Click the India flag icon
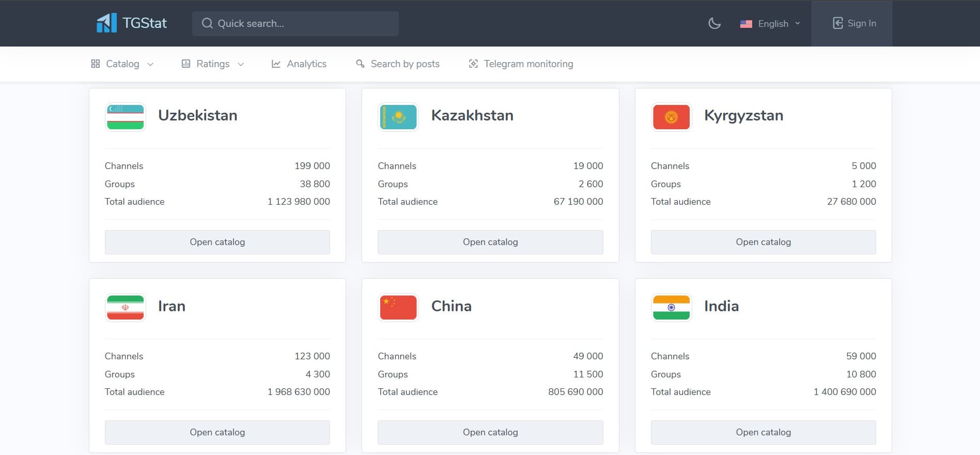Viewport: 980px width, 455px height. coord(671,308)
